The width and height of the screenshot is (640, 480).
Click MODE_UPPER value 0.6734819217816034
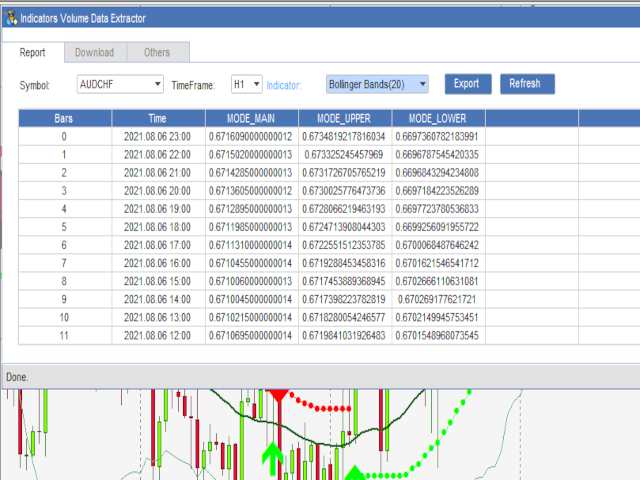[344, 136]
